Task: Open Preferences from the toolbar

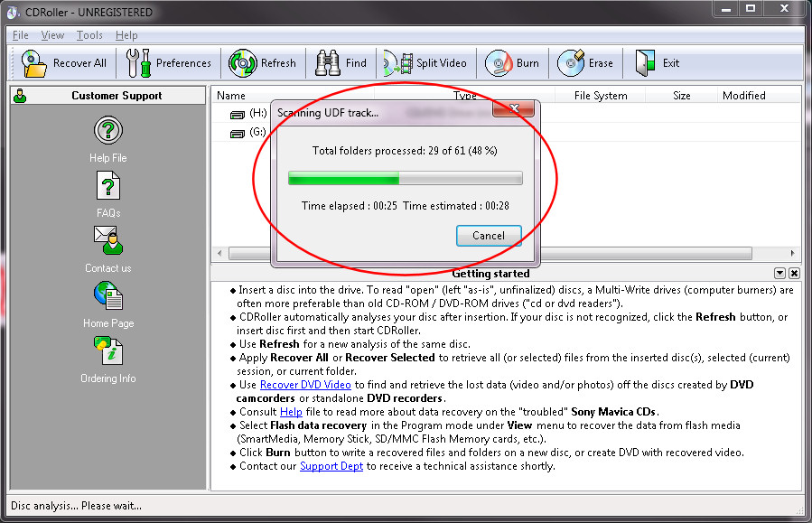Action: click(139, 63)
